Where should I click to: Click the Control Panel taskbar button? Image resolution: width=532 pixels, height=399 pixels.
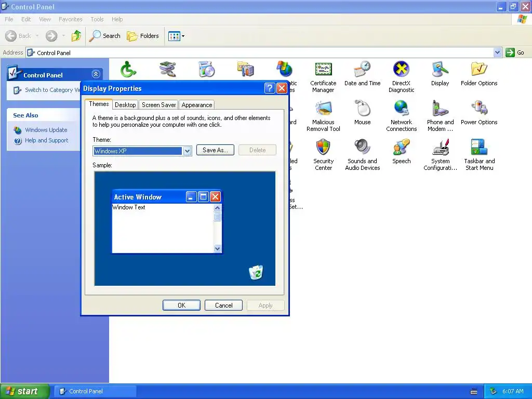pos(95,391)
